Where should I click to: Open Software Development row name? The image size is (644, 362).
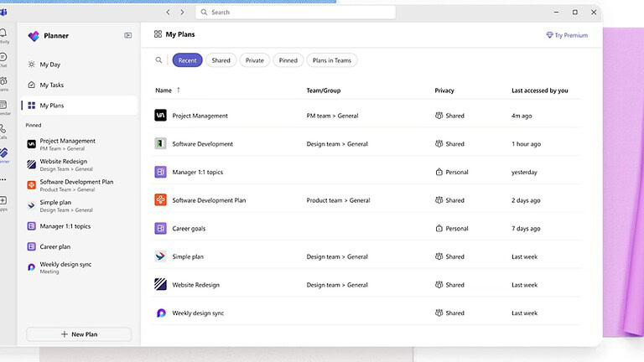pyautogui.click(x=202, y=144)
